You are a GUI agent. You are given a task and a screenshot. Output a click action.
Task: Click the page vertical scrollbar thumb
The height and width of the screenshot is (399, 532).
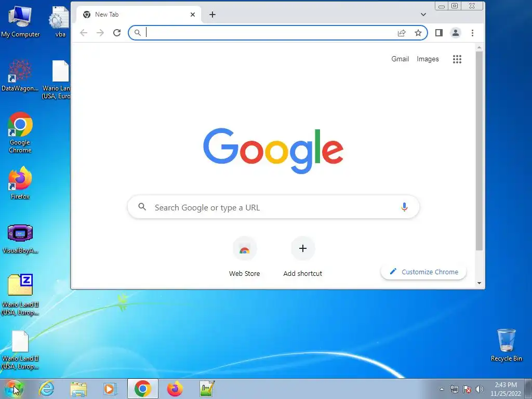point(479,151)
